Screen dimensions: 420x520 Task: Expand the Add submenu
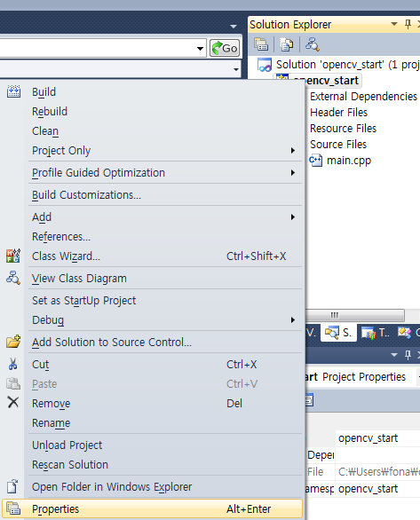(x=152, y=217)
